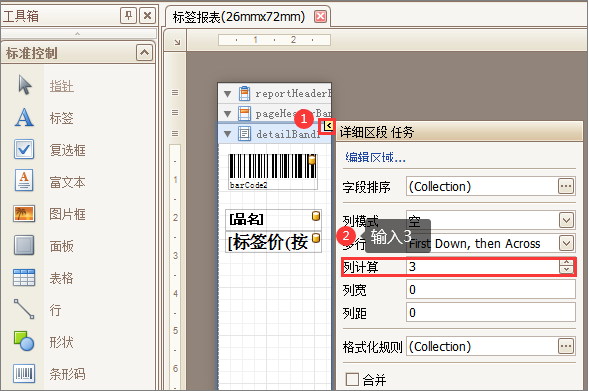Click the 条形码 text in toolbox
The height and width of the screenshot is (391, 589).
(68, 374)
